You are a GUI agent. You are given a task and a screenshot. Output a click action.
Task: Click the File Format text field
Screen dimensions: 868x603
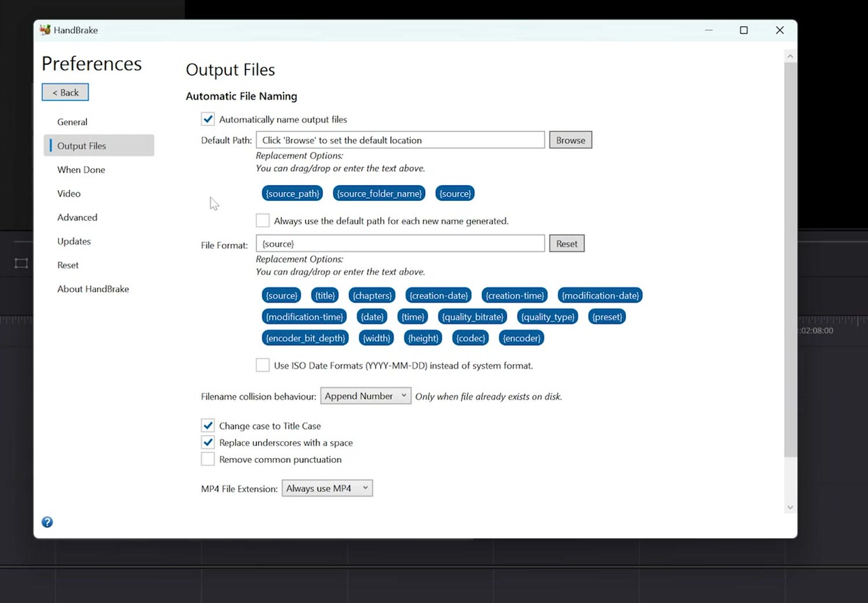pos(400,244)
